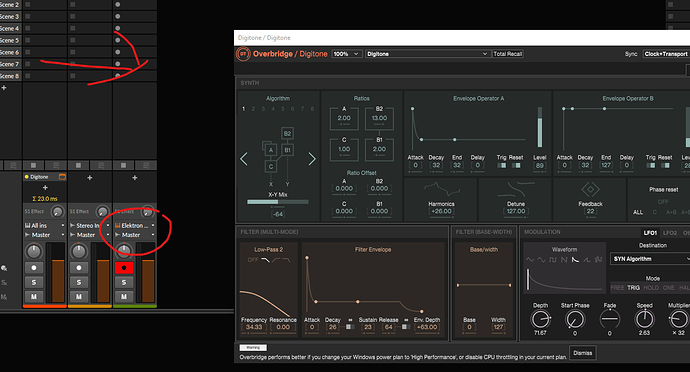Toggle record arm on the Elektron track
690x372 pixels.
point(124,267)
